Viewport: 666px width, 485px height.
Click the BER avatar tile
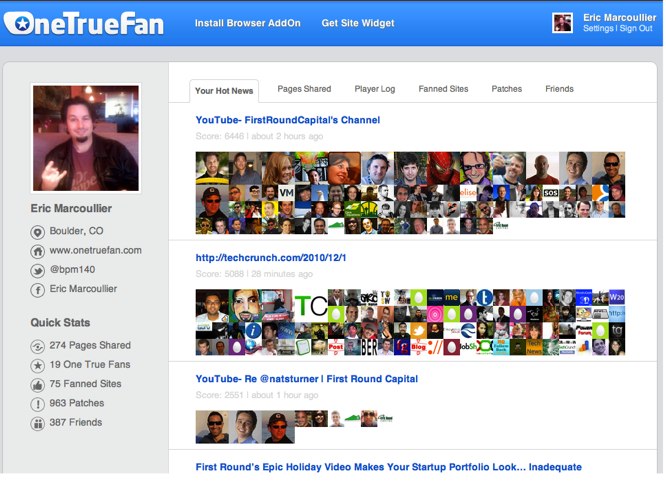point(369,347)
